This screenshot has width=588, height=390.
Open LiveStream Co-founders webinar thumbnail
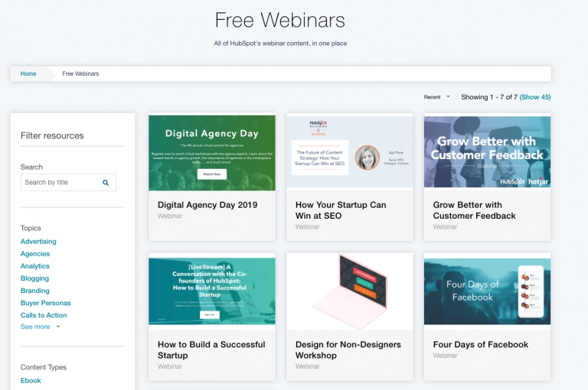212,291
